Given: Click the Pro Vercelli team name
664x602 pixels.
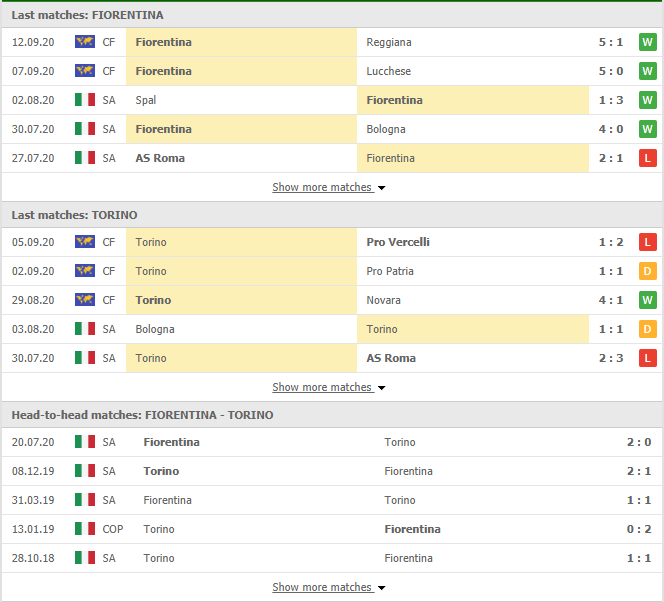Looking at the screenshot, I should [x=398, y=242].
